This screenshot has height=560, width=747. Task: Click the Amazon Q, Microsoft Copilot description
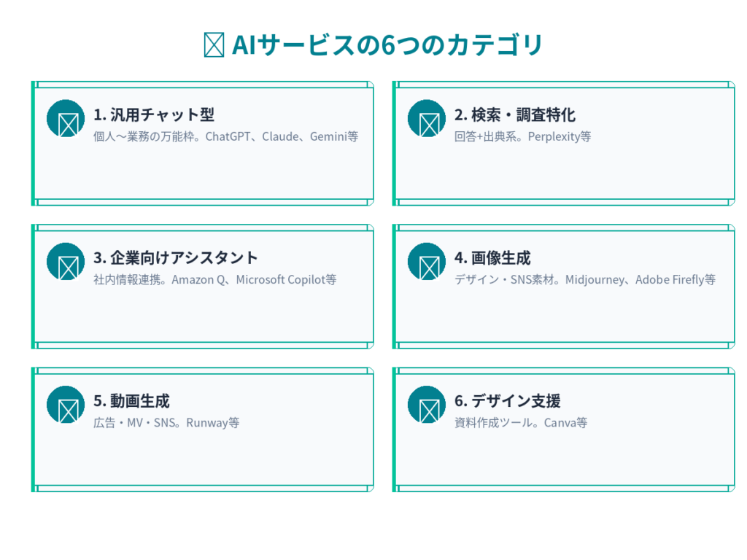pos(215,279)
